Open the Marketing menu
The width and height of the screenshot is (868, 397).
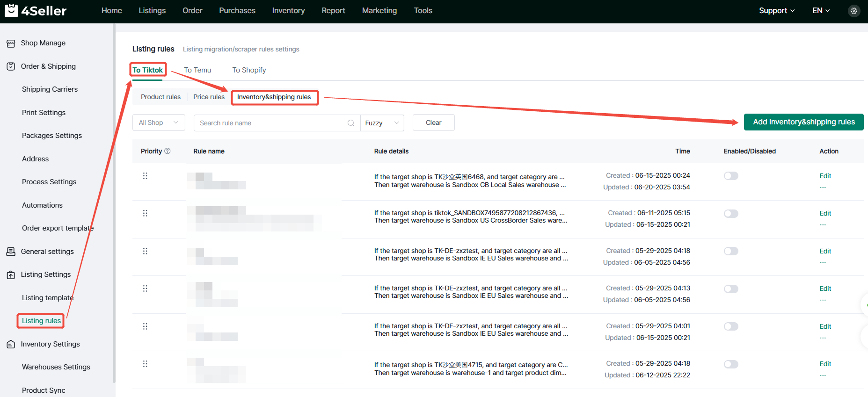click(379, 10)
